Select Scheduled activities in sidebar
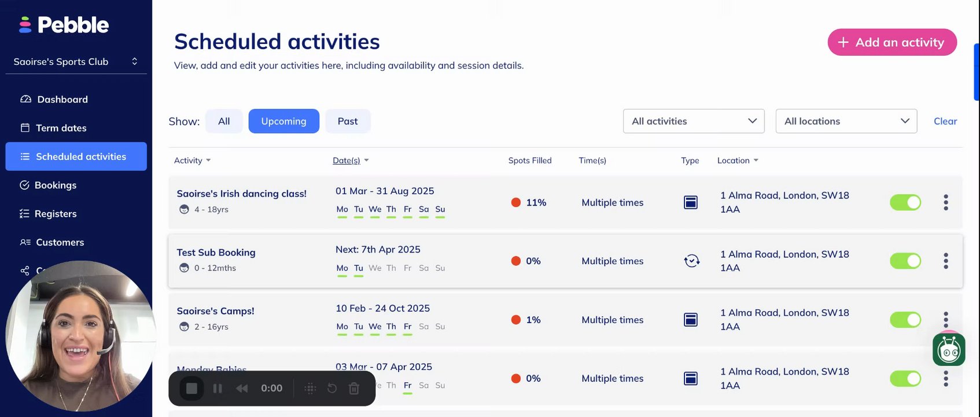This screenshot has height=417, width=980. coord(76,156)
